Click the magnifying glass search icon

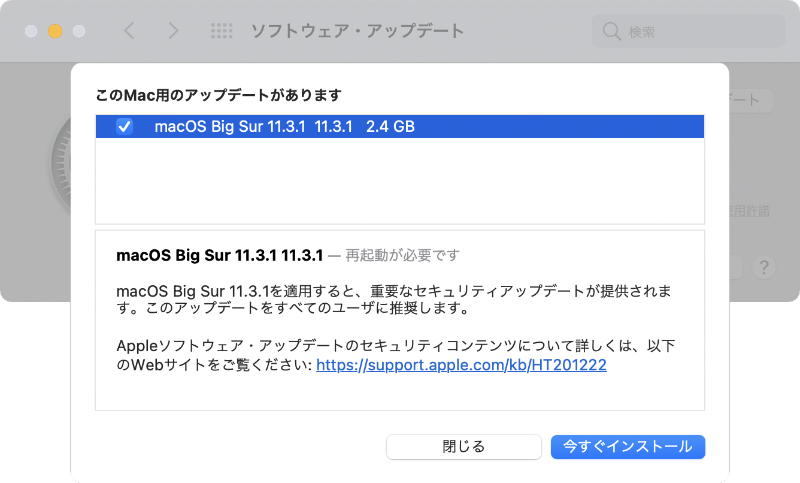611,32
